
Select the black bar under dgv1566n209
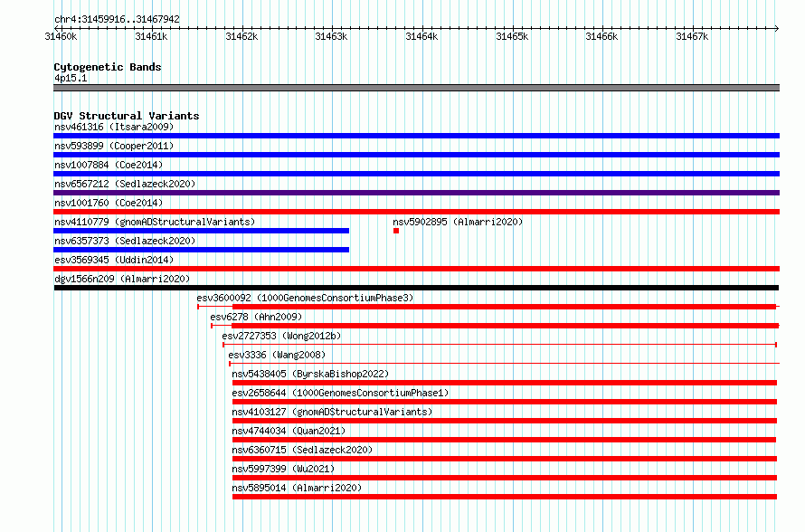[x=416, y=288]
